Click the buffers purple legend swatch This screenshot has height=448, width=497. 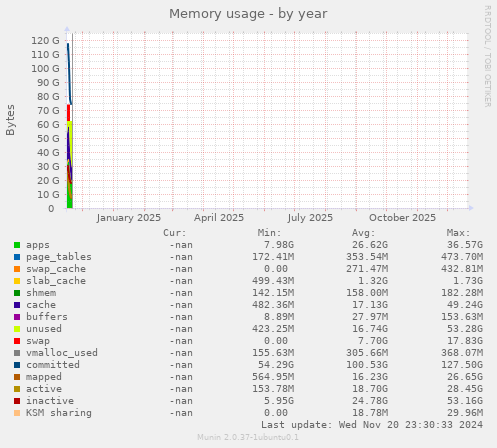[17, 317]
